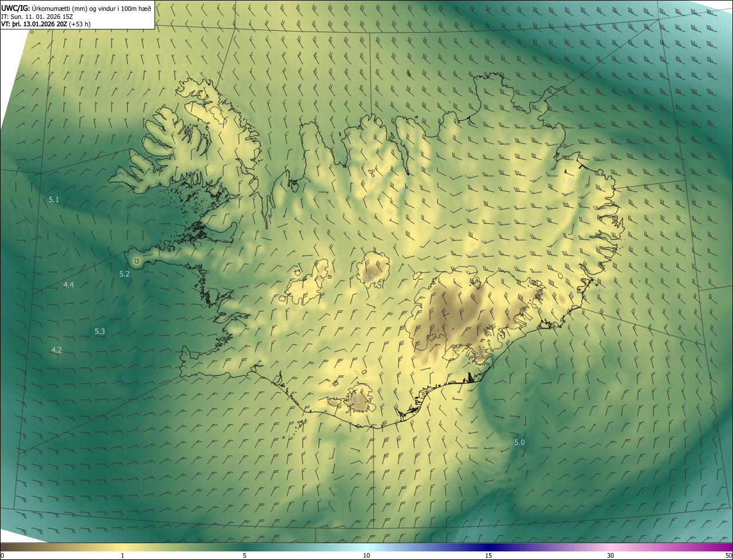The image size is (733, 560).
Task: Click the 5.1 value label on the map
Action: coord(54,199)
